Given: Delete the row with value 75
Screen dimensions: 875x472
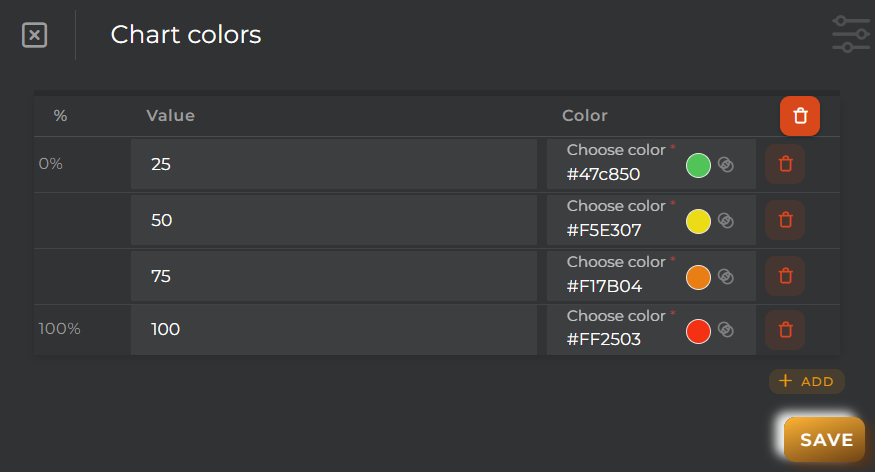Looking at the screenshot, I should coord(785,276).
